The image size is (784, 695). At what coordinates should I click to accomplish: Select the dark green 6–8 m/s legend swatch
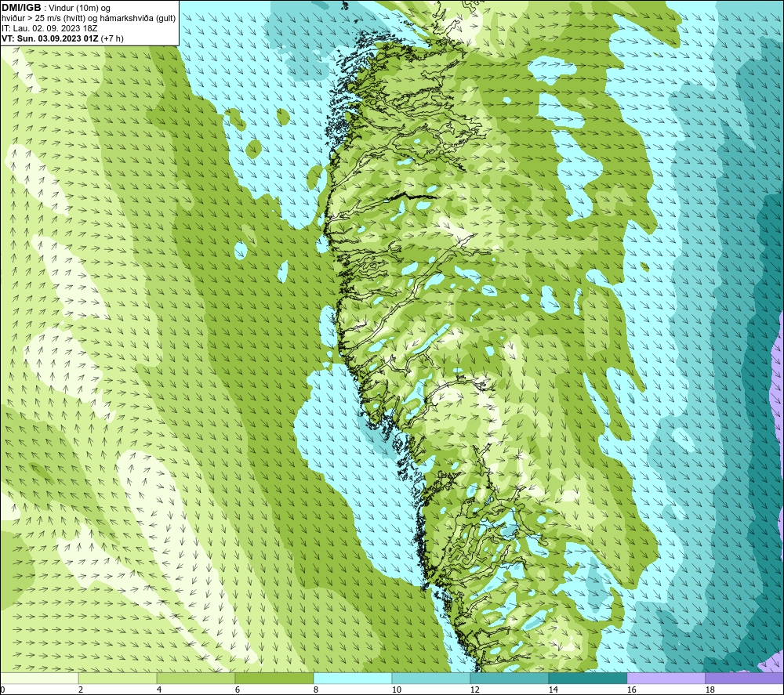(274, 679)
